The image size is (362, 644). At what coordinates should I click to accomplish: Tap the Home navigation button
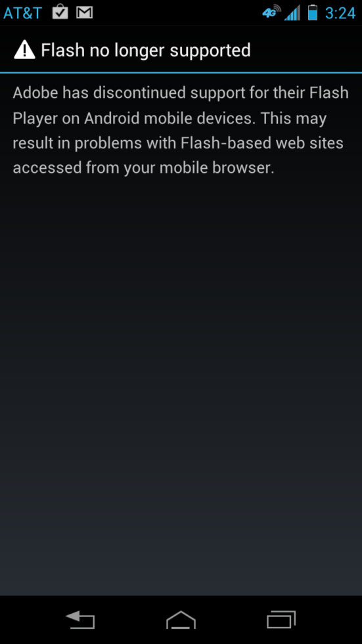click(181, 620)
